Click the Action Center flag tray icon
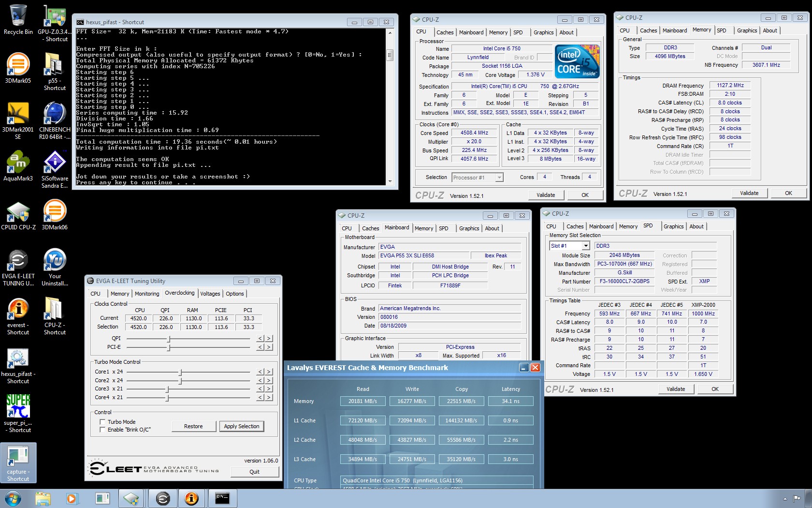This screenshot has width=812, height=508. tap(796, 498)
